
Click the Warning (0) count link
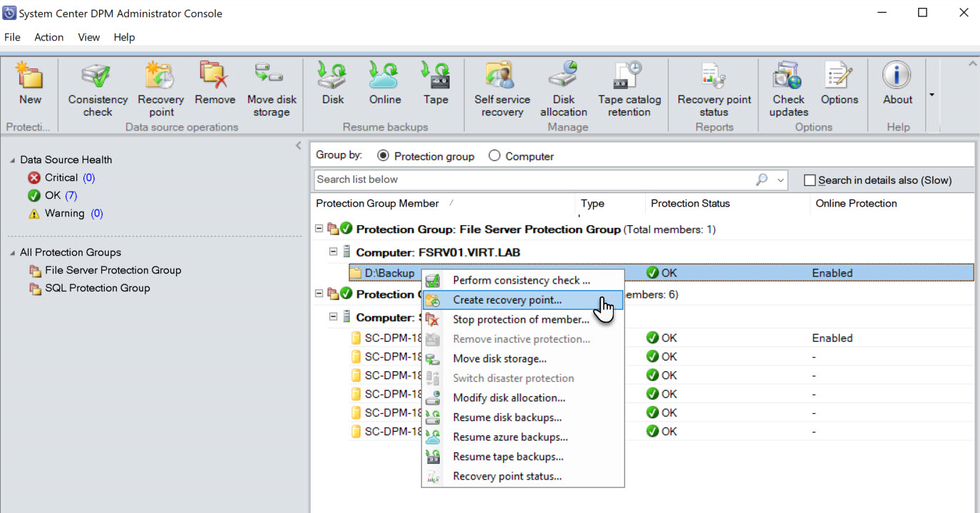(96, 213)
